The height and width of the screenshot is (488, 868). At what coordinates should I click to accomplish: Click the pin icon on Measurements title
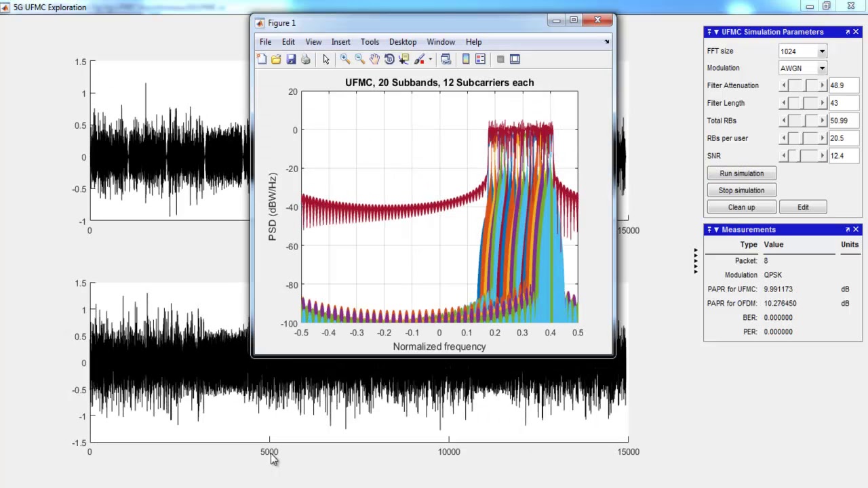709,230
